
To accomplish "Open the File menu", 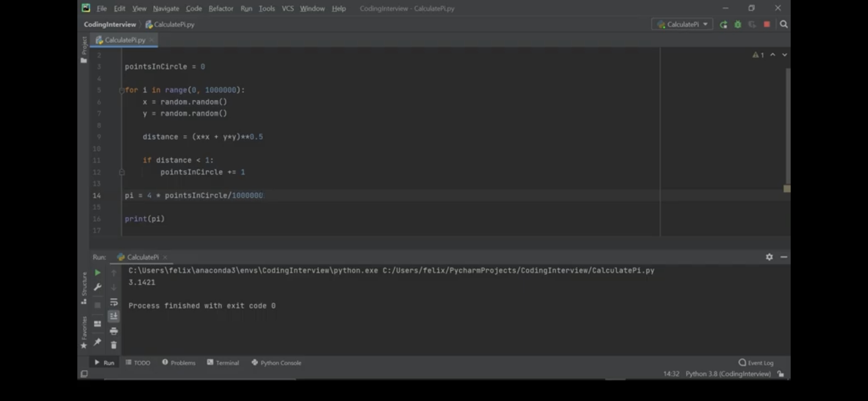I will [102, 8].
